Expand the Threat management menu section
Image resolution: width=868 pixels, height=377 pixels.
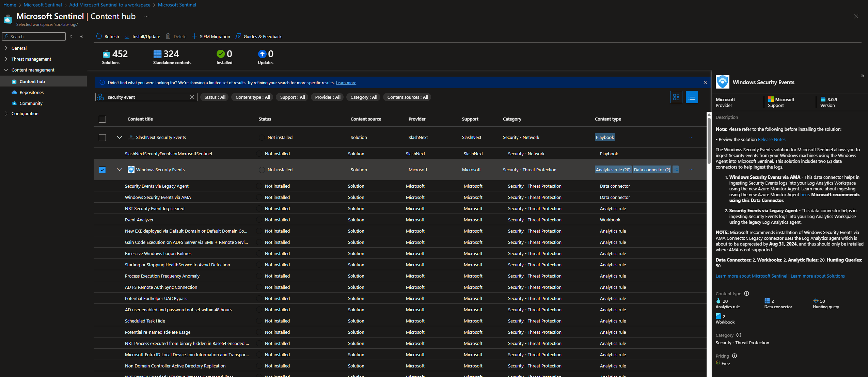(x=31, y=59)
